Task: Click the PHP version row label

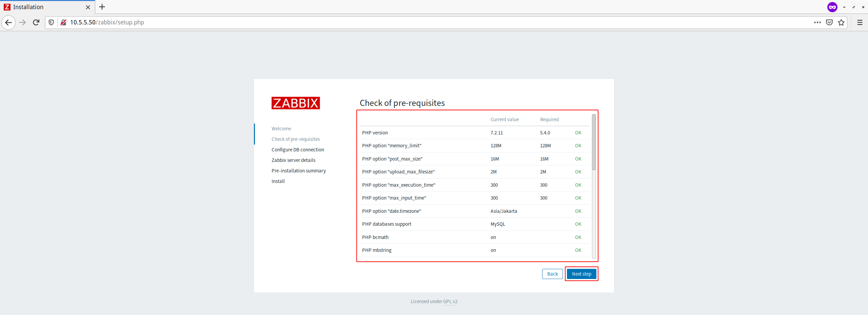Action: pos(375,133)
